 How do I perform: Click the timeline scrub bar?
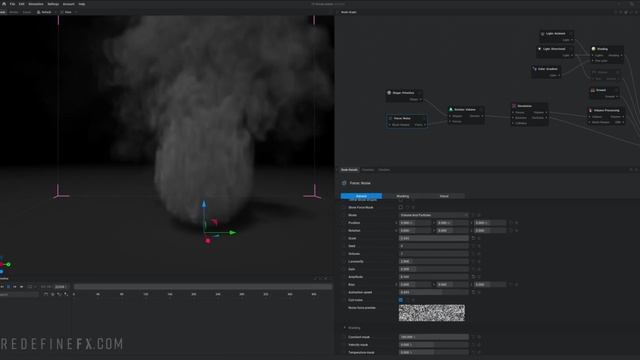pos(203,287)
